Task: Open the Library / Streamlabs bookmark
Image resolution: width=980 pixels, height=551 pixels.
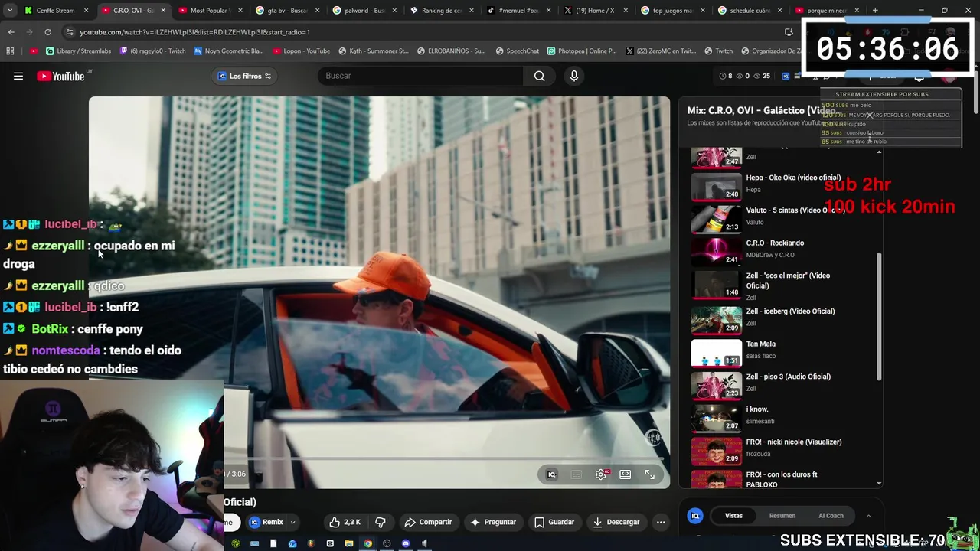Action: (x=78, y=51)
